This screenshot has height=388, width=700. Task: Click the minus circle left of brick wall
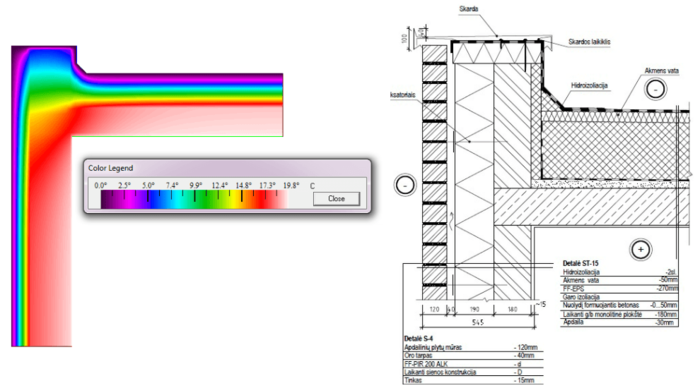[x=405, y=185]
